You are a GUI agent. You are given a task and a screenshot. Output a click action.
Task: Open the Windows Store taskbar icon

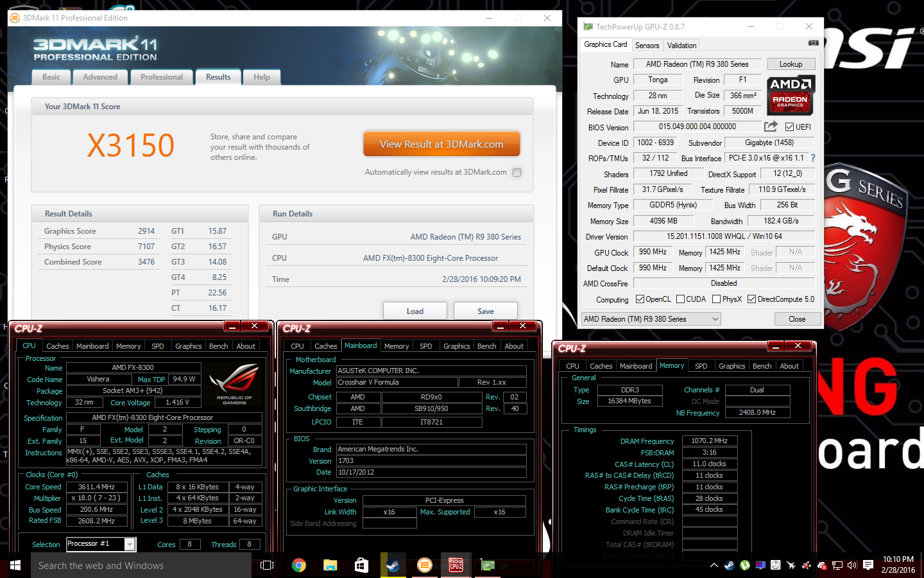pos(362,565)
